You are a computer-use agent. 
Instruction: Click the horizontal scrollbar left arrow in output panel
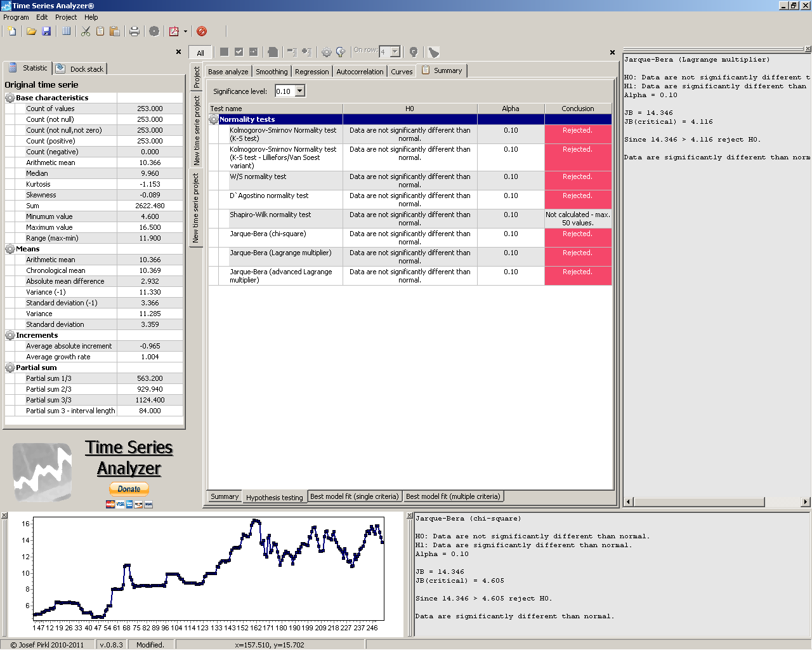click(629, 501)
